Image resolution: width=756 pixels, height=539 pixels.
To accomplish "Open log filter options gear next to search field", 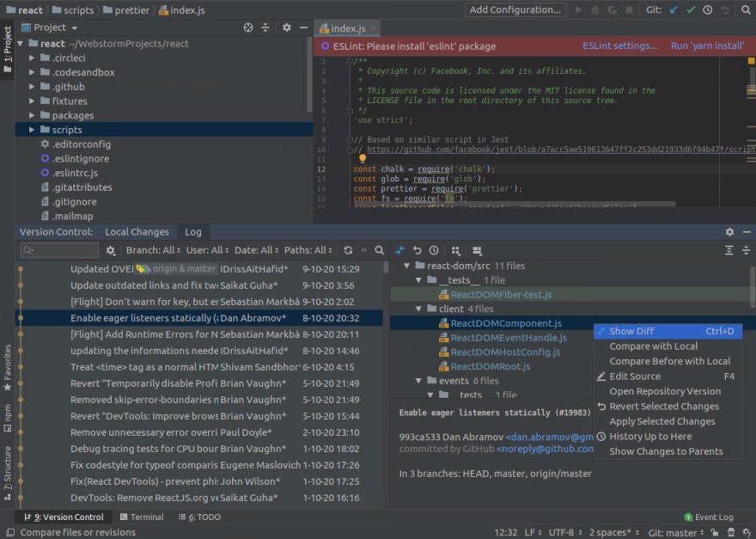I will 111,250.
